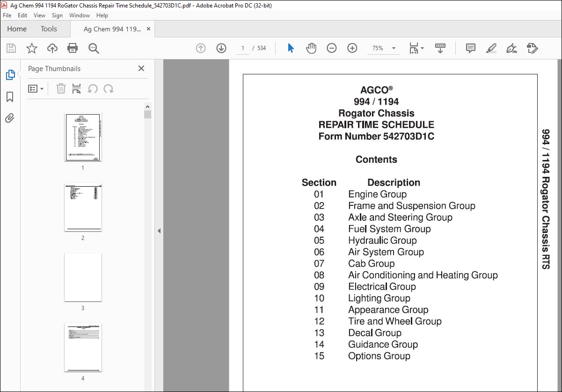Image resolution: width=562 pixels, height=392 pixels.
Task: Open the stamp tool in the toolbar
Action: 532,48
